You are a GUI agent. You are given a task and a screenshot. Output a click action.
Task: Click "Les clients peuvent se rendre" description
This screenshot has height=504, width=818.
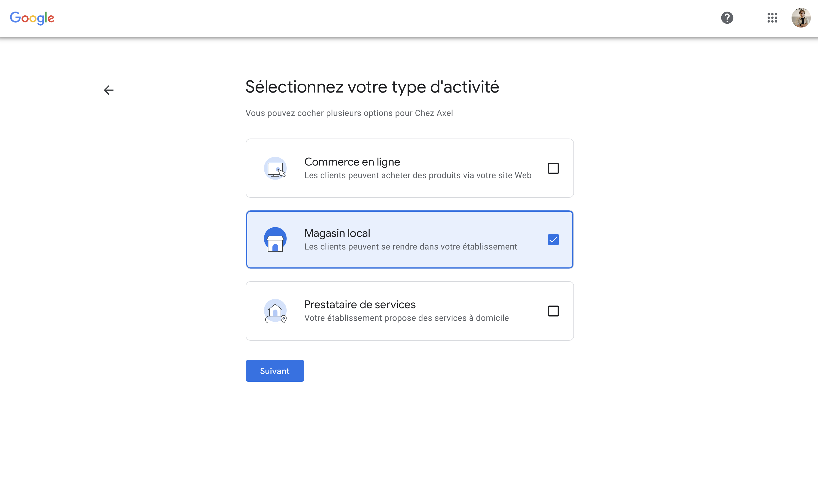coord(410,247)
